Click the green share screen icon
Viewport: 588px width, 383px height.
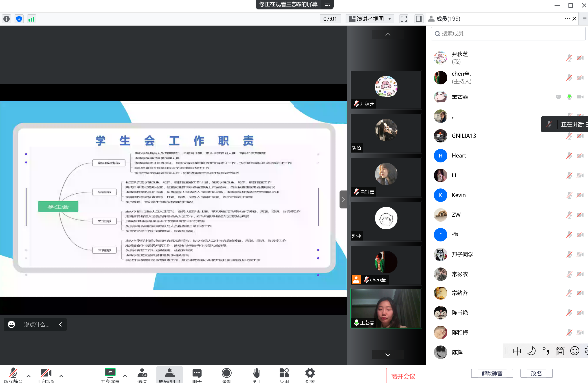coord(110,373)
